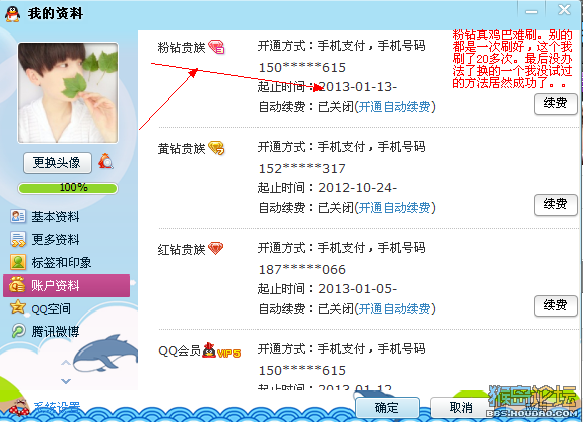Click the 100% profile completion bar
Viewport: 583px width, 422px height.
coord(68,188)
